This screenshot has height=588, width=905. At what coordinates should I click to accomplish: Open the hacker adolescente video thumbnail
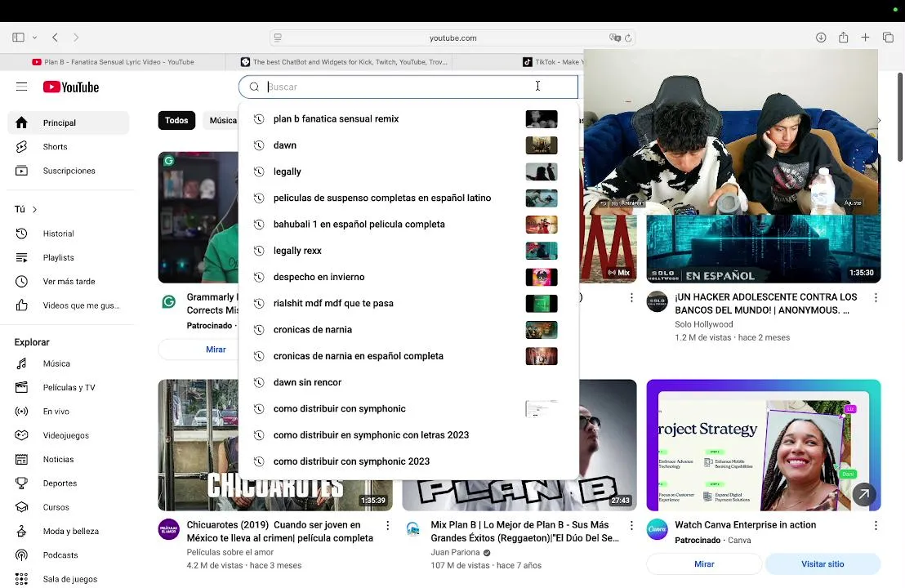click(x=763, y=249)
